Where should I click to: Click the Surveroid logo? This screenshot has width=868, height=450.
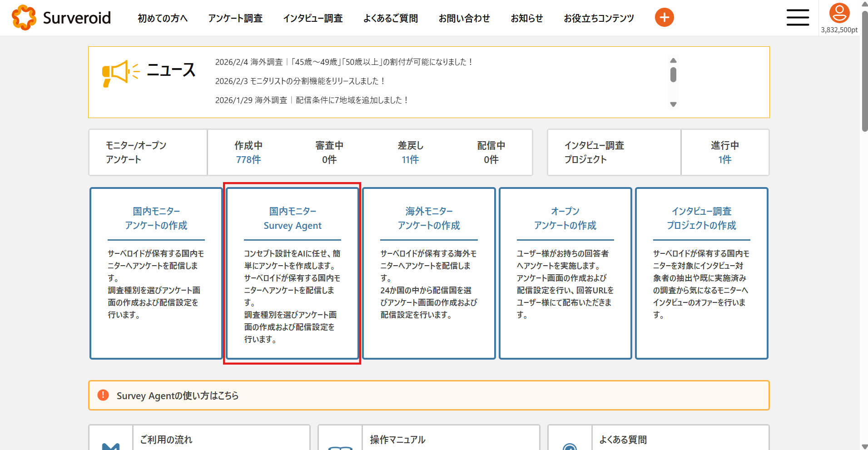coord(61,18)
